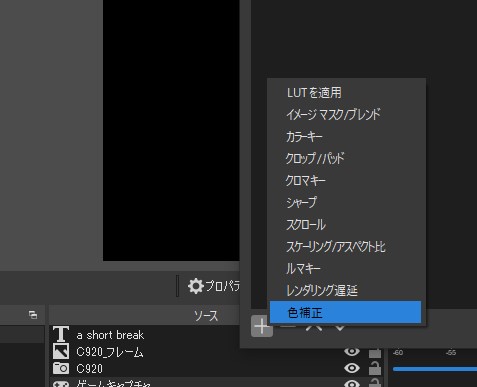Add the クロマキー filter
This screenshot has height=387, width=477.
346,180
